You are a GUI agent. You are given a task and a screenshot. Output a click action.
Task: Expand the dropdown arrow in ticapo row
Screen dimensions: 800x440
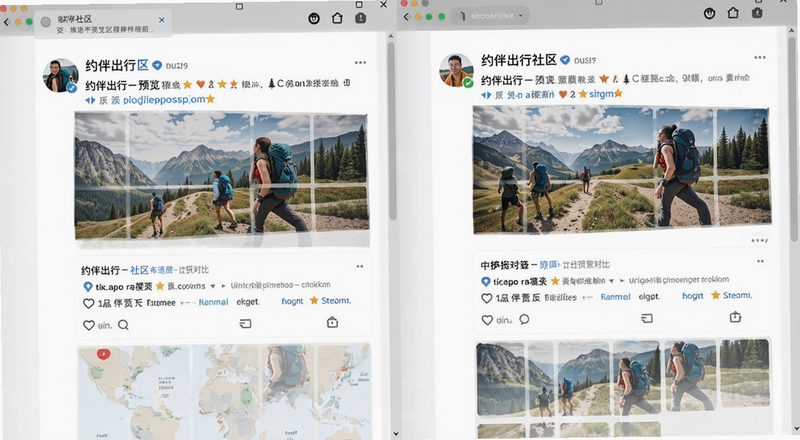[x=611, y=281]
